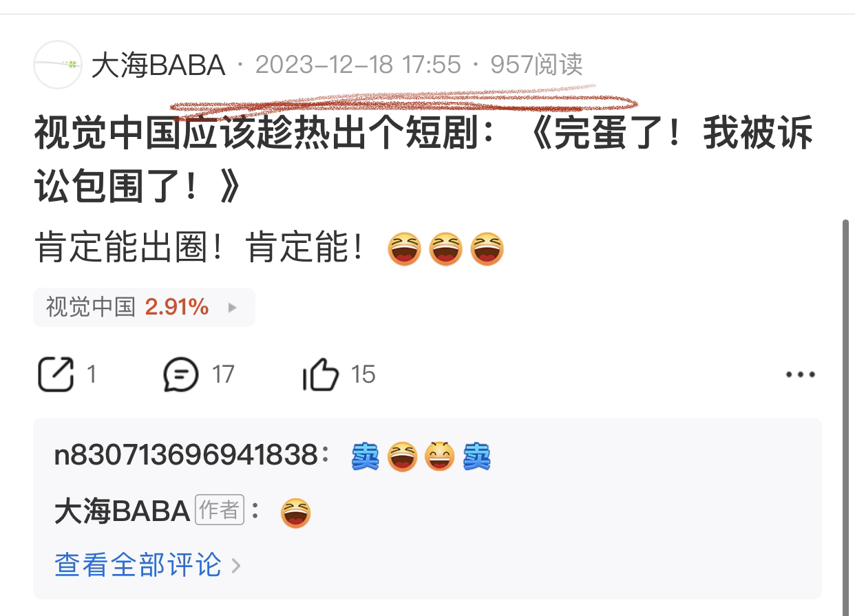Open commenter n830713696941838's profile
This screenshot has height=616, width=855.
[186, 456]
